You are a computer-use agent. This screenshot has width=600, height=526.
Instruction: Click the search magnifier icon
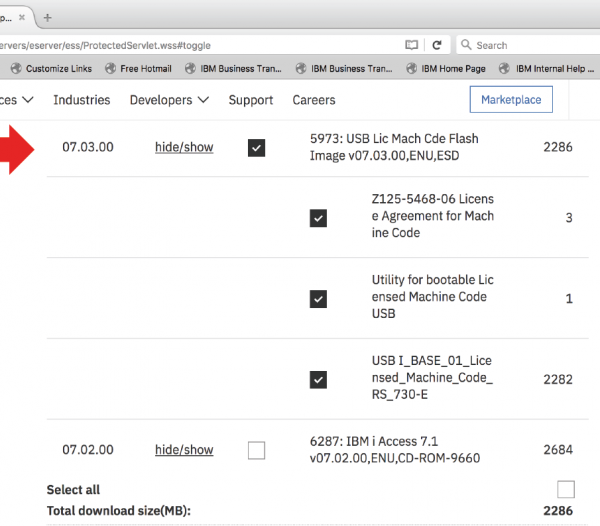click(x=466, y=44)
